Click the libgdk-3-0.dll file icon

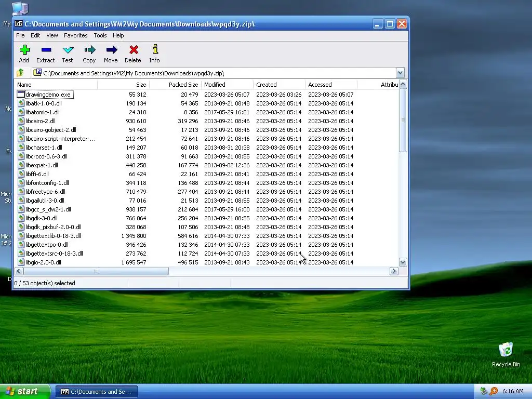click(x=21, y=218)
